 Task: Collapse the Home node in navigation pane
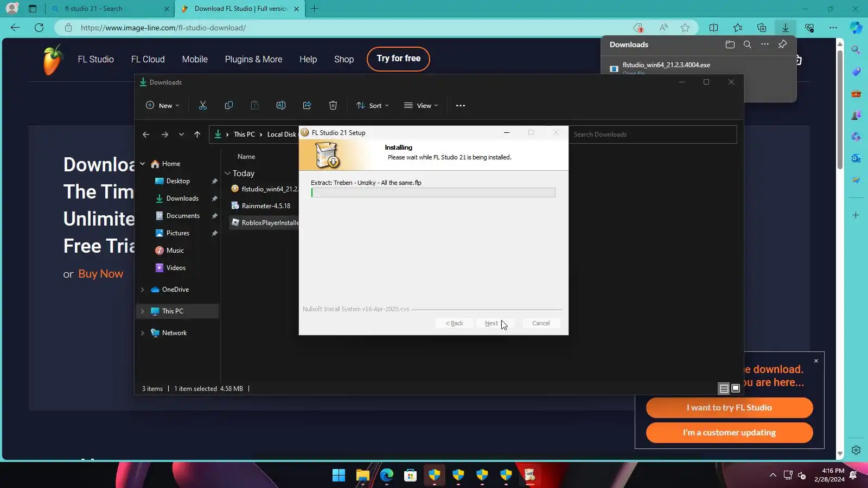(x=143, y=164)
